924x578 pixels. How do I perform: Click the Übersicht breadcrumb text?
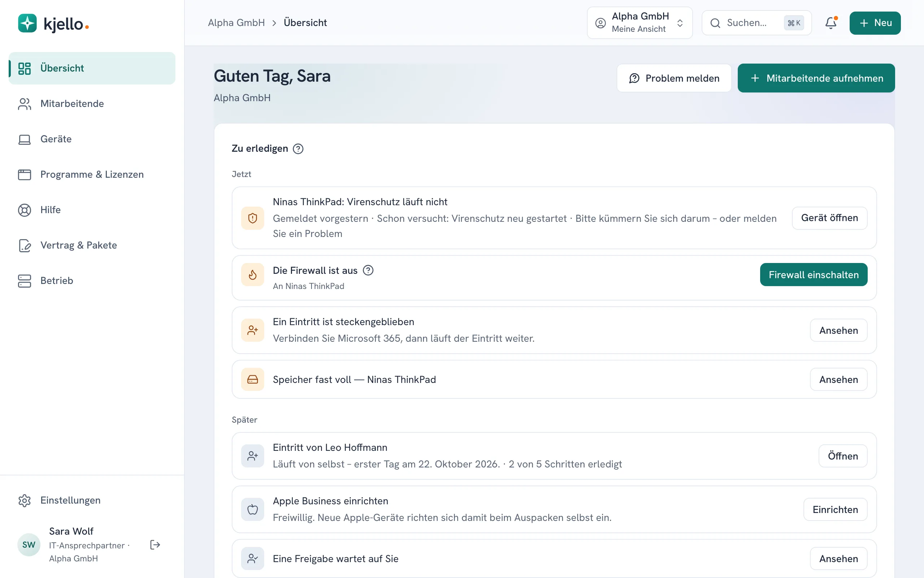(305, 23)
